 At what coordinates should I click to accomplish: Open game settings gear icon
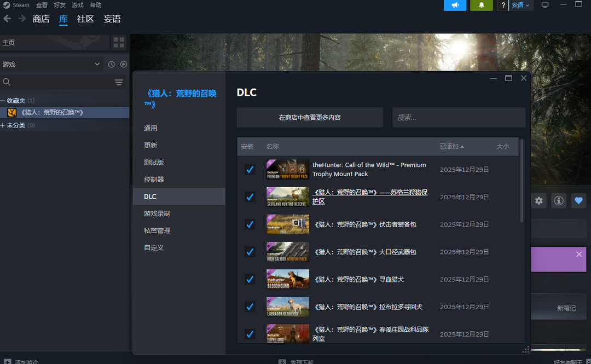click(x=539, y=201)
